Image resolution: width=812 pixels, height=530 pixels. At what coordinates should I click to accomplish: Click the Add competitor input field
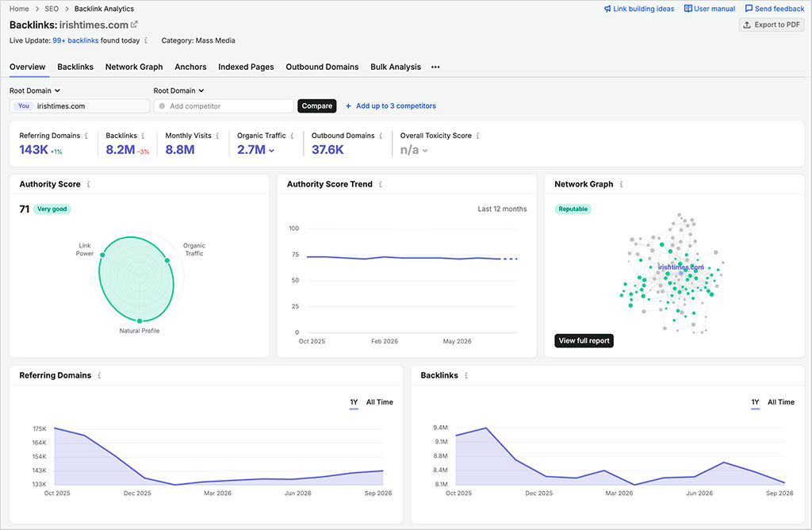pos(224,106)
